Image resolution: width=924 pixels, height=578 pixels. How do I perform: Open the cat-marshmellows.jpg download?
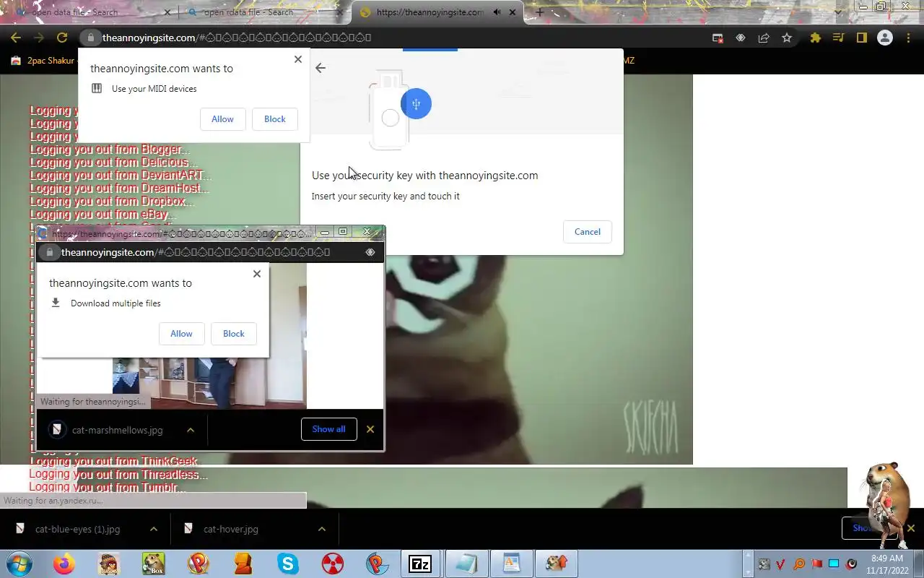[x=117, y=430]
